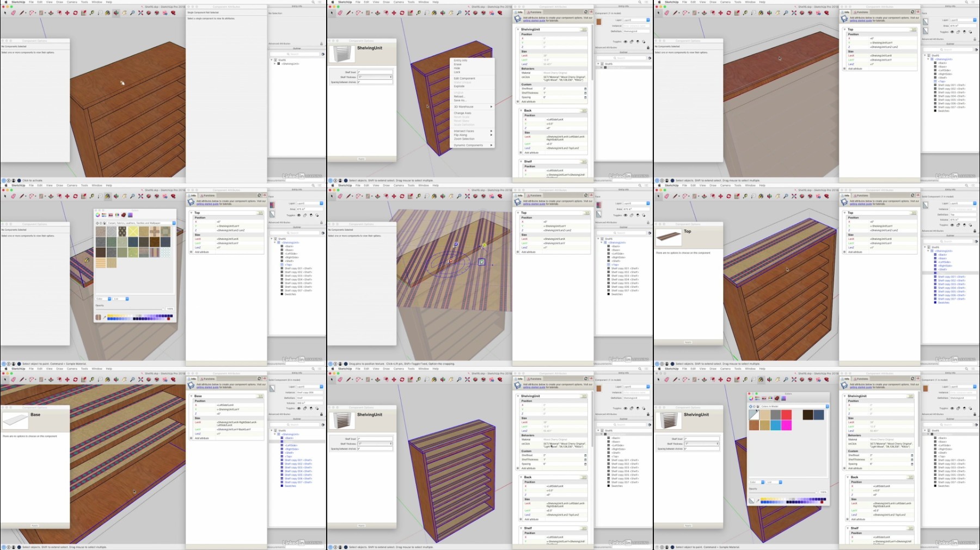Click Add attribute under ShelvingUnit in context-menu frame
The image size is (980, 550).
coord(529,102)
